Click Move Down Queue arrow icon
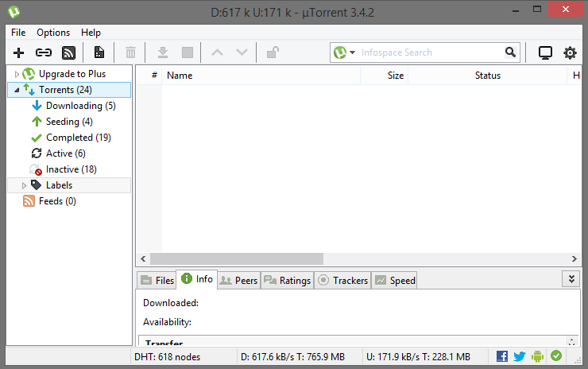The width and height of the screenshot is (588, 369). click(x=242, y=52)
